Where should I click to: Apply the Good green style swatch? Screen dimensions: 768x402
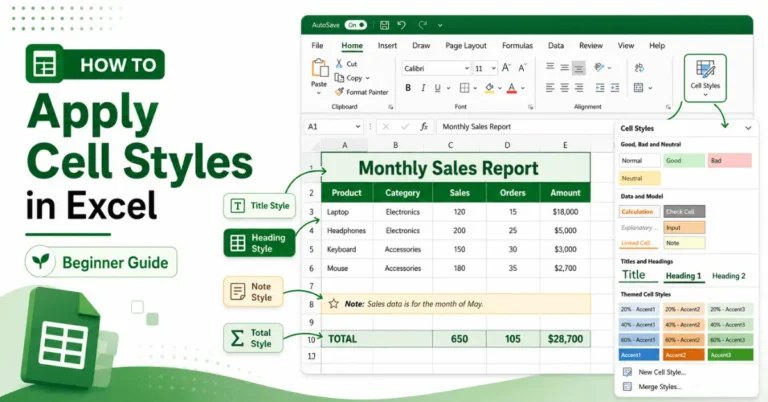coord(684,161)
